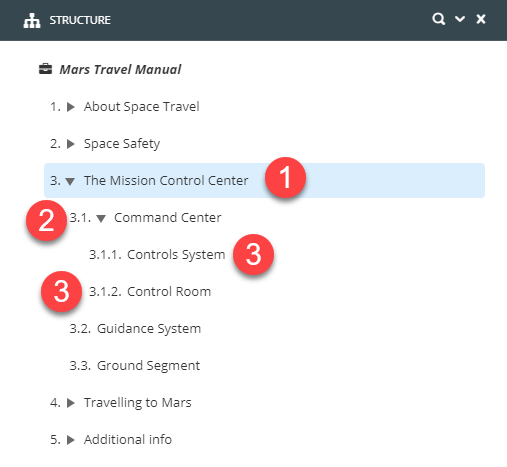Collapse The Mission Control Center chapter
The image size is (507, 467).
[70, 181]
